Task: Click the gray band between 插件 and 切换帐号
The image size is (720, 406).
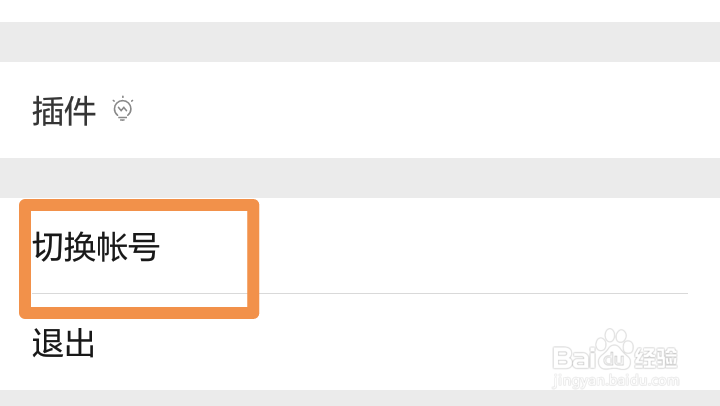Action: [x=360, y=178]
